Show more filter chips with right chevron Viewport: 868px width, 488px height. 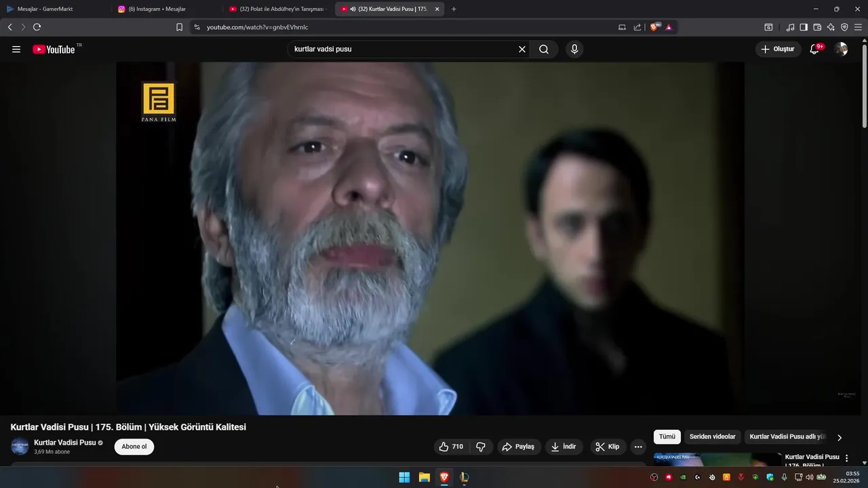(x=840, y=437)
